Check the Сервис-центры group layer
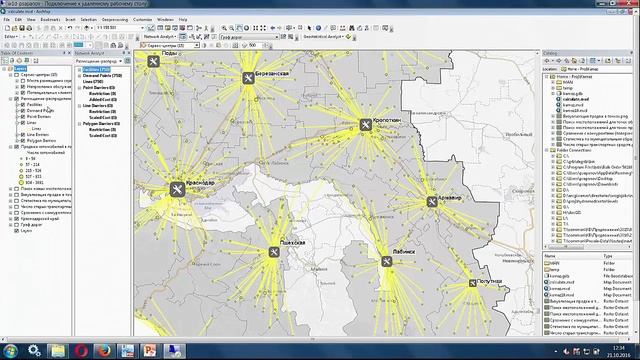 pyautogui.click(x=17, y=75)
